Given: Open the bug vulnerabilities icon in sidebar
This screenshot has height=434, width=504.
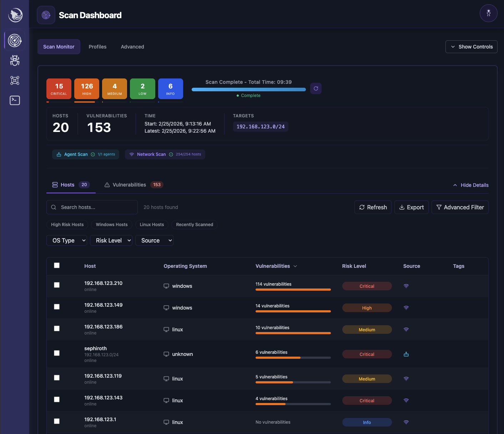Looking at the screenshot, I should (x=15, y=60).
